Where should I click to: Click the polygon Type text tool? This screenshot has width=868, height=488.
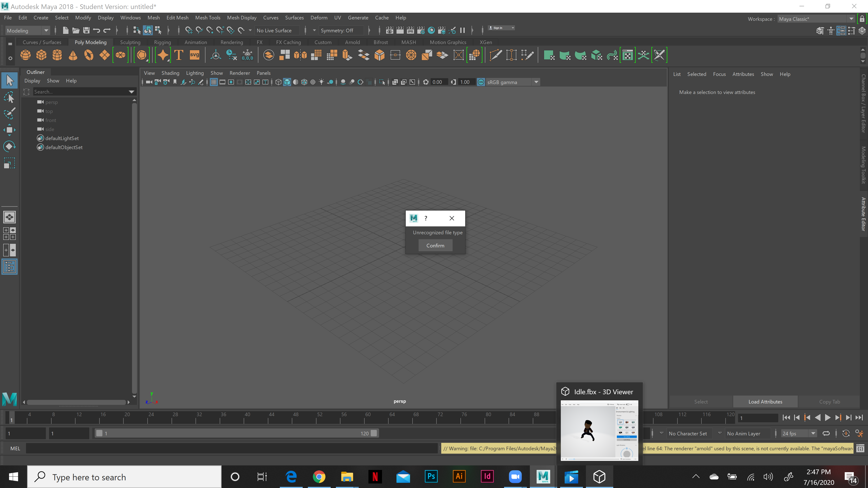point(179,55)
